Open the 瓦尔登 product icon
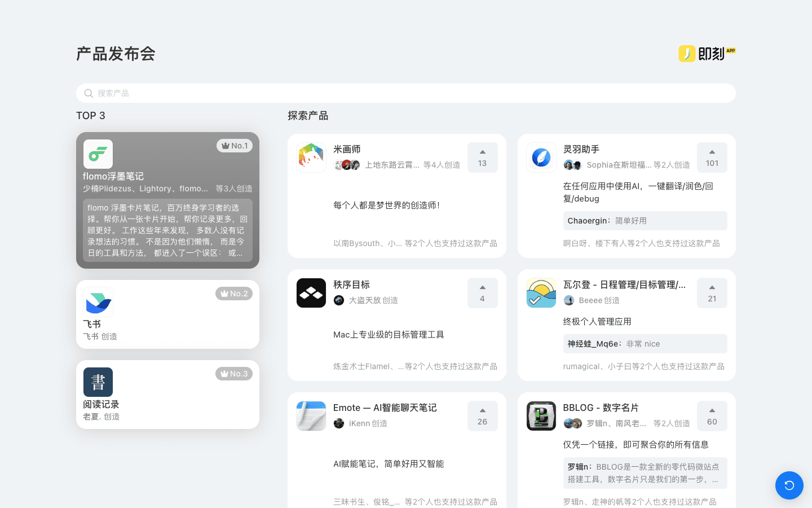 click(x=541, y=293)
